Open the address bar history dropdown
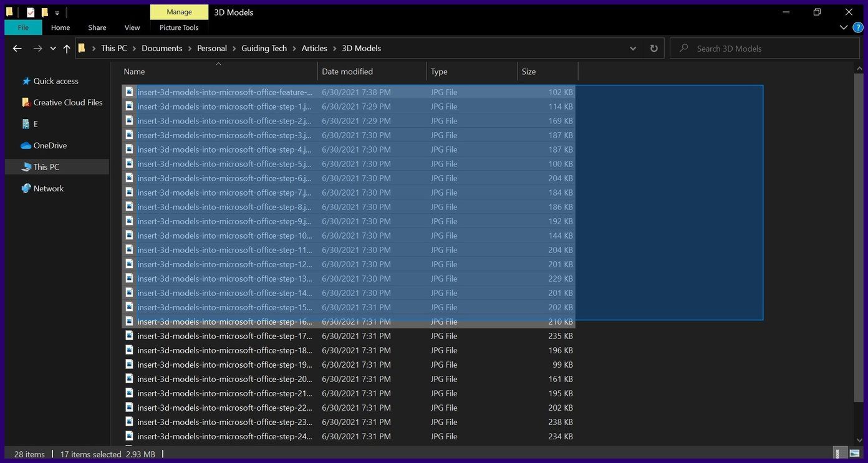The width and height of the screenshot is (868, 463). (633, 49)
